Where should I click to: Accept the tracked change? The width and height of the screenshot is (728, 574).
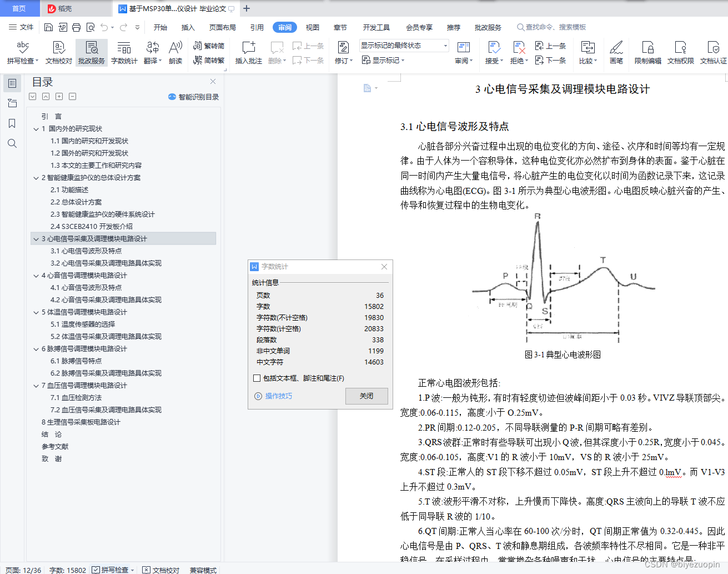click(x=494, y=52)
